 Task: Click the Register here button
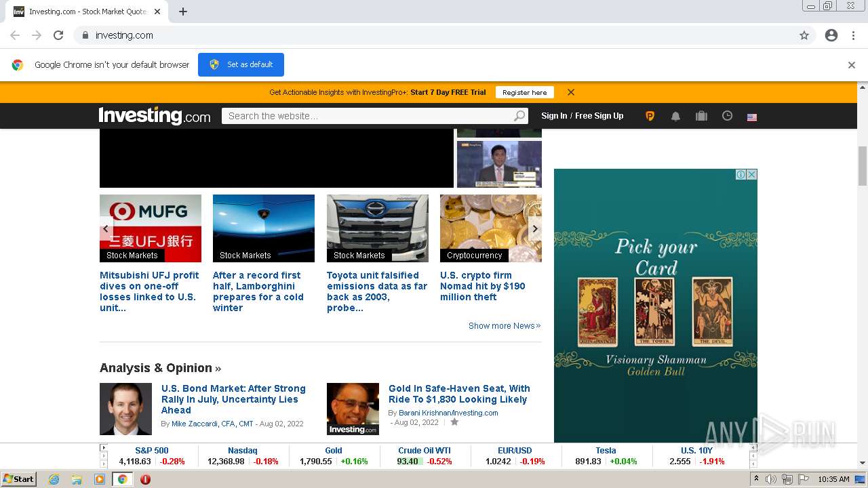tap(524, 92)
